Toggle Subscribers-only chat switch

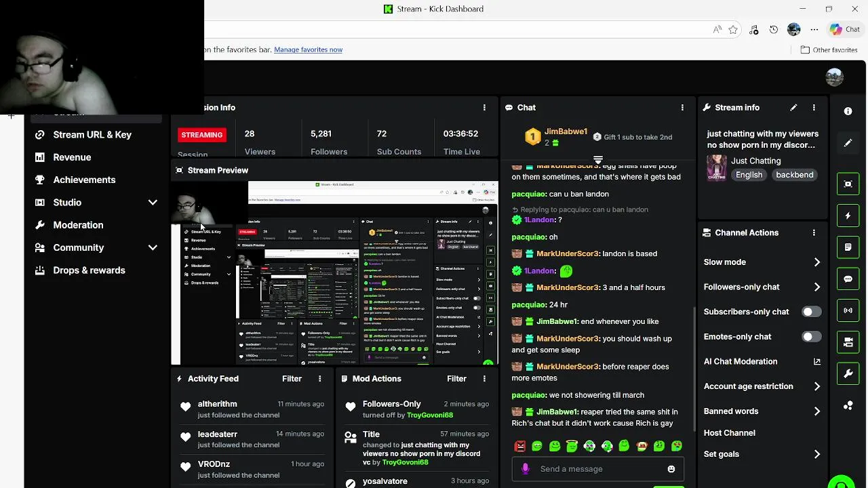coord(811,312)
